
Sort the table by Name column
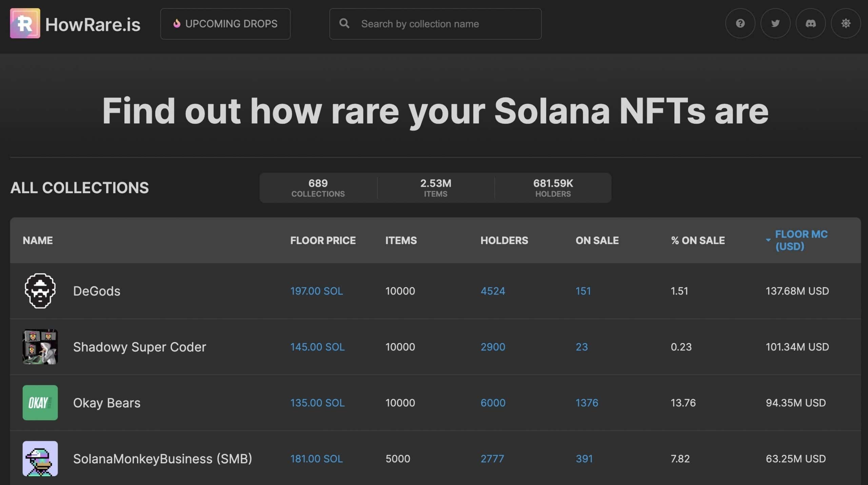[x=38, y=240]
